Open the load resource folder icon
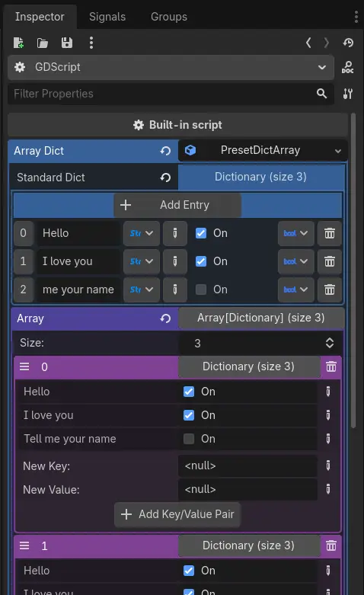The image size is (364, 595). tap(43, 43)
